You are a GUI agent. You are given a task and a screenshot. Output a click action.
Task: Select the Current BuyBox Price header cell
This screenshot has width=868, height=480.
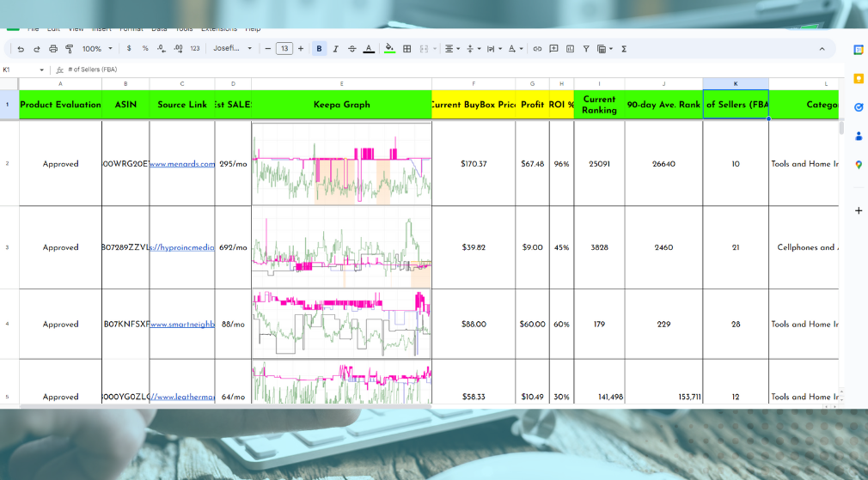(x=474, y=105)
